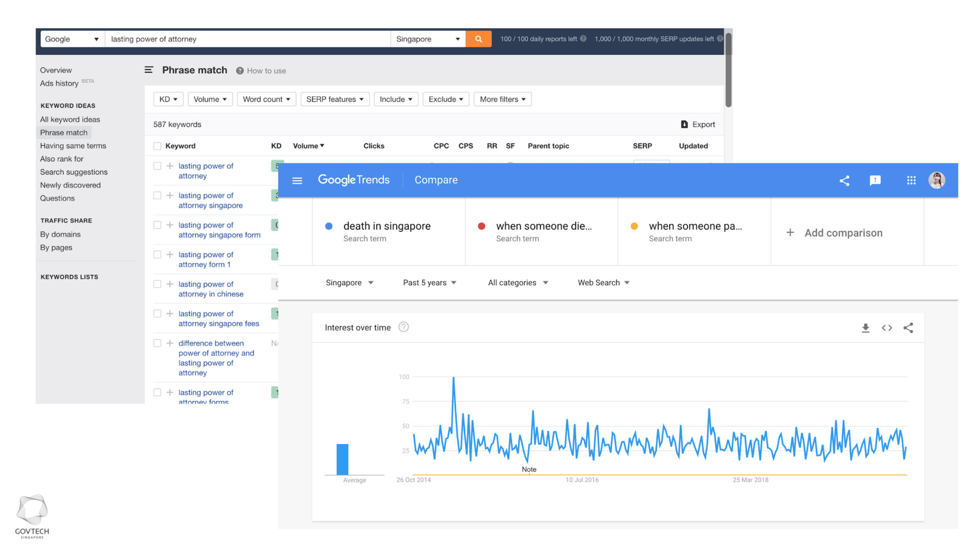The width and height of the screenshot is (980, 547).
Task: Click the help icon beside Interest over time
Action: (x=403, y=327)
